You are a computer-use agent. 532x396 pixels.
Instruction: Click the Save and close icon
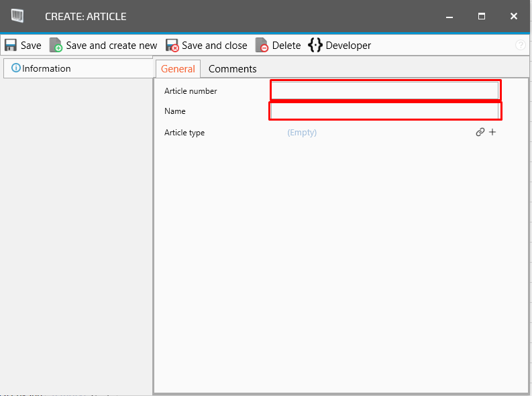(x=172, y=46)
